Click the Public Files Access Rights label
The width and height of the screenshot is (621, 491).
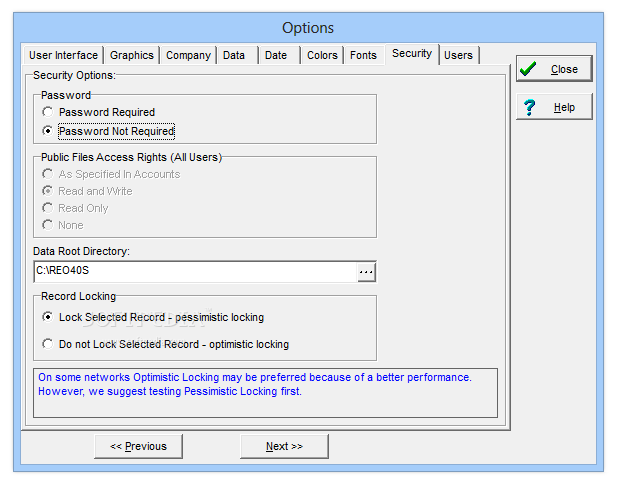(131, 157)
